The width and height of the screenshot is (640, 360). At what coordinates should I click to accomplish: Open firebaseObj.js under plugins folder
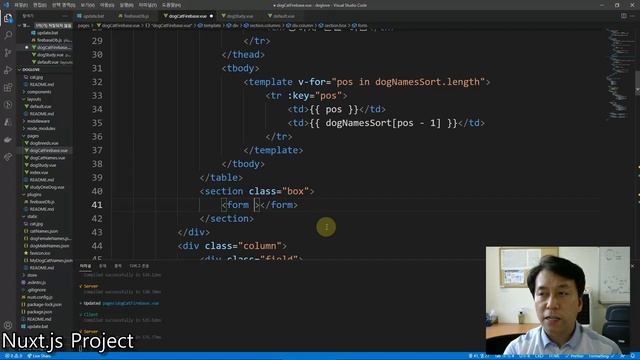click(42, 202)
